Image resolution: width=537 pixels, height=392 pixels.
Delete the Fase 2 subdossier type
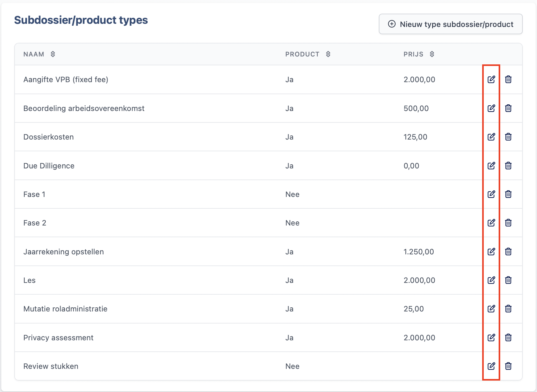(x=508, y=223)
